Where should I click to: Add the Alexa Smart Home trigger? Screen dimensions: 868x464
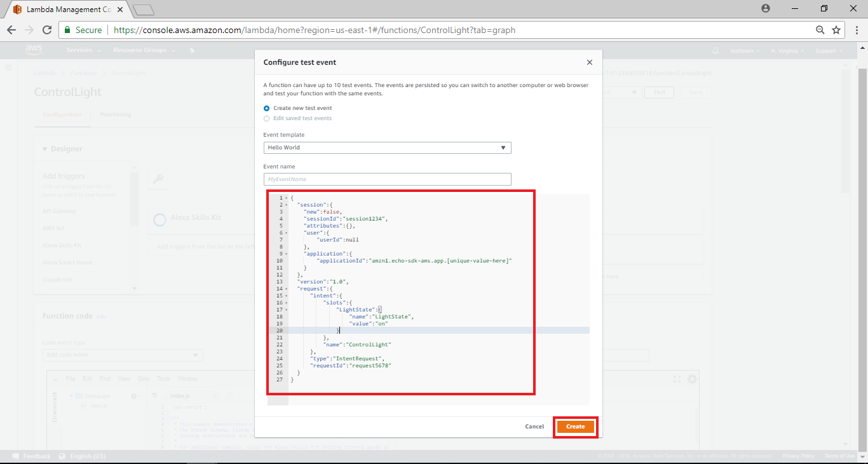pyautogui.click(x=67, y=263)
